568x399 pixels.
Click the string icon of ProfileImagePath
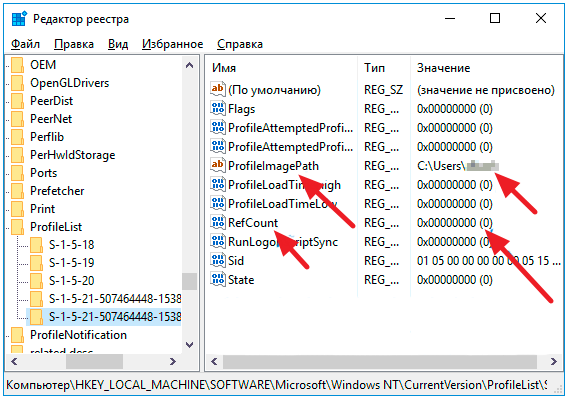tap(218, 165)
